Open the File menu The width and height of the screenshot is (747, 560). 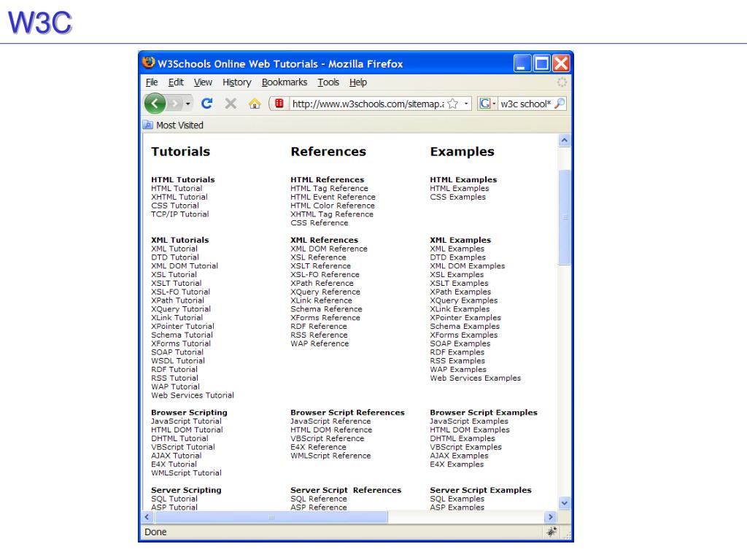[152, 82]
